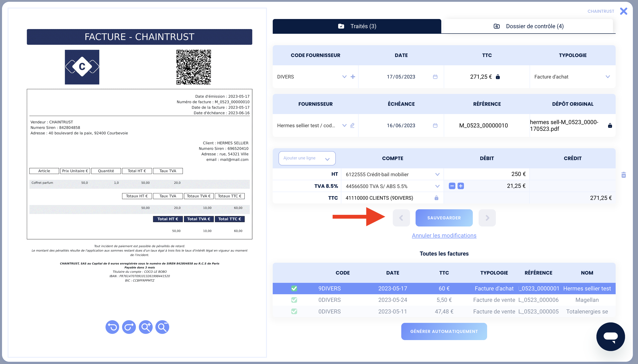Zoom out of the invoice preview
638x364 pixels.
tap(162, 327)
